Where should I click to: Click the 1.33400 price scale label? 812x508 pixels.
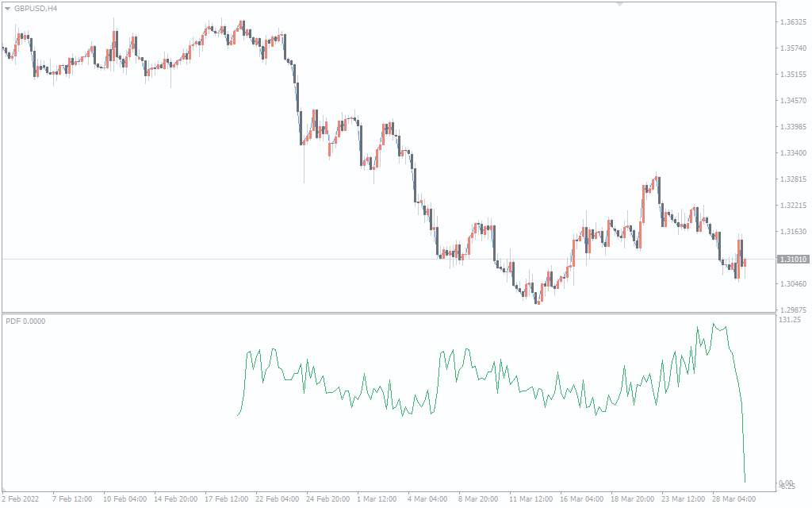click(793, 153)
